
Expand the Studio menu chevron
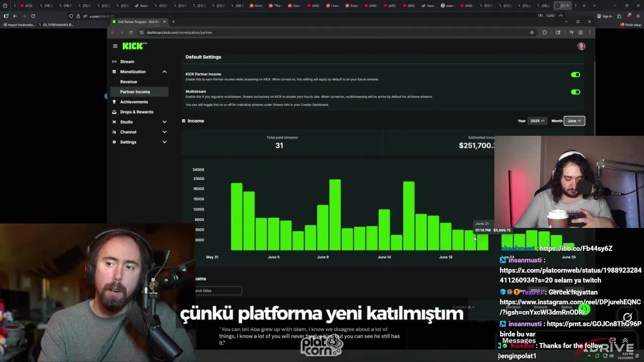[165, 122]
